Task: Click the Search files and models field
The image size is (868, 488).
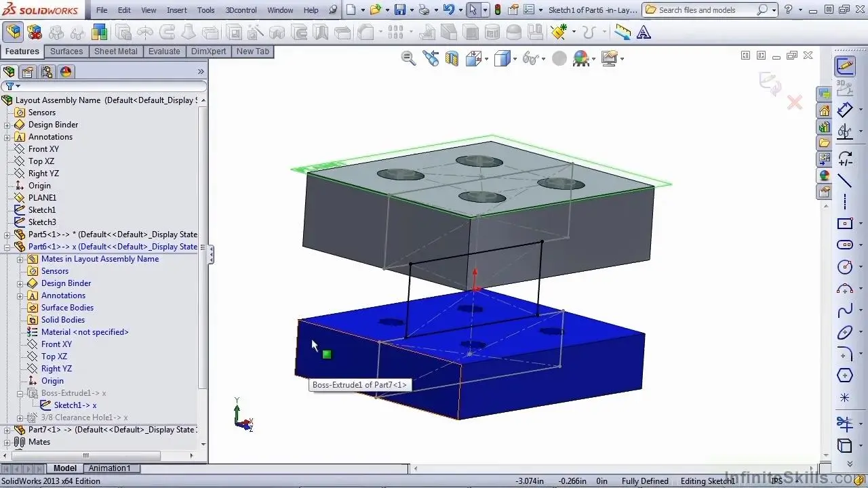Action: click(x=705, y=10)
